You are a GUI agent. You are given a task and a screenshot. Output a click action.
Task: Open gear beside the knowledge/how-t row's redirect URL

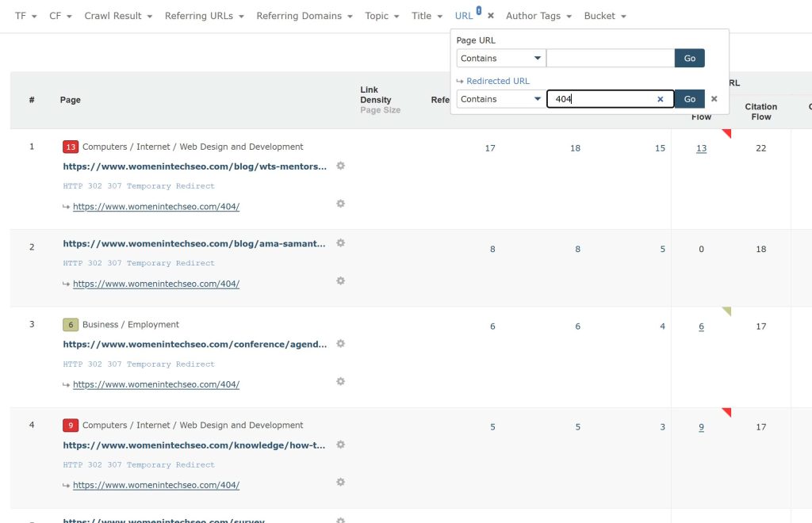point(340,482)
